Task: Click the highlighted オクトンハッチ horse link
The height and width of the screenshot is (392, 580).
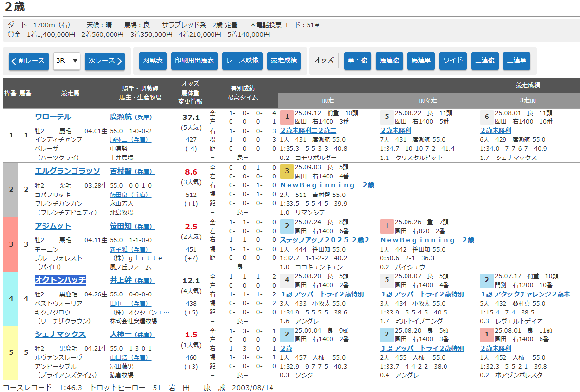Action: [60, 280]
